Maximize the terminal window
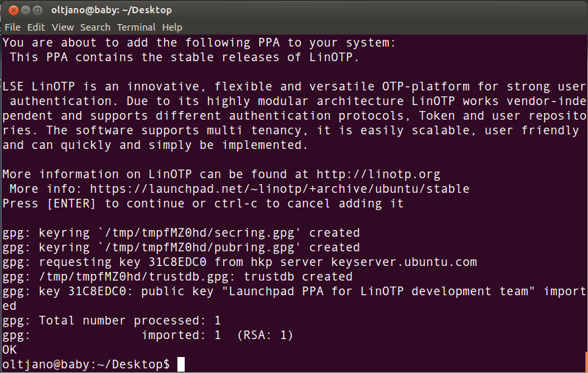This screenshot has width=588, height=373. (x=37, y=10)
